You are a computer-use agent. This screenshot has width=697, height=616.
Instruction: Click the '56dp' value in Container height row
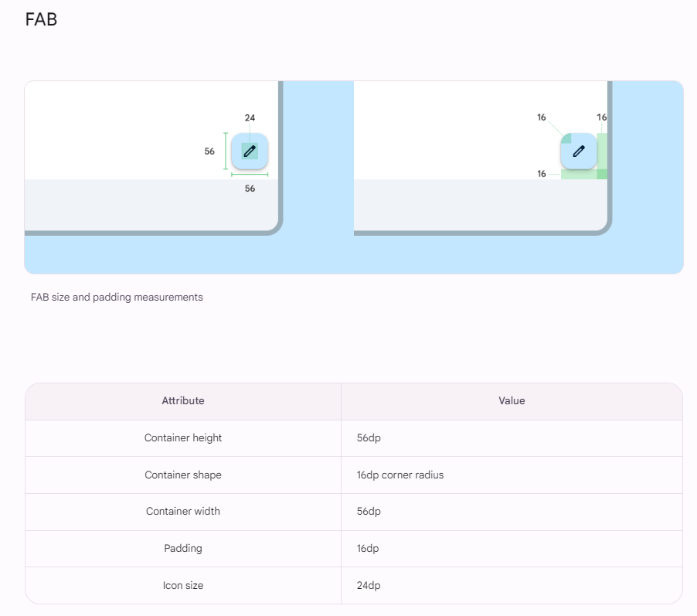[369, 437]
